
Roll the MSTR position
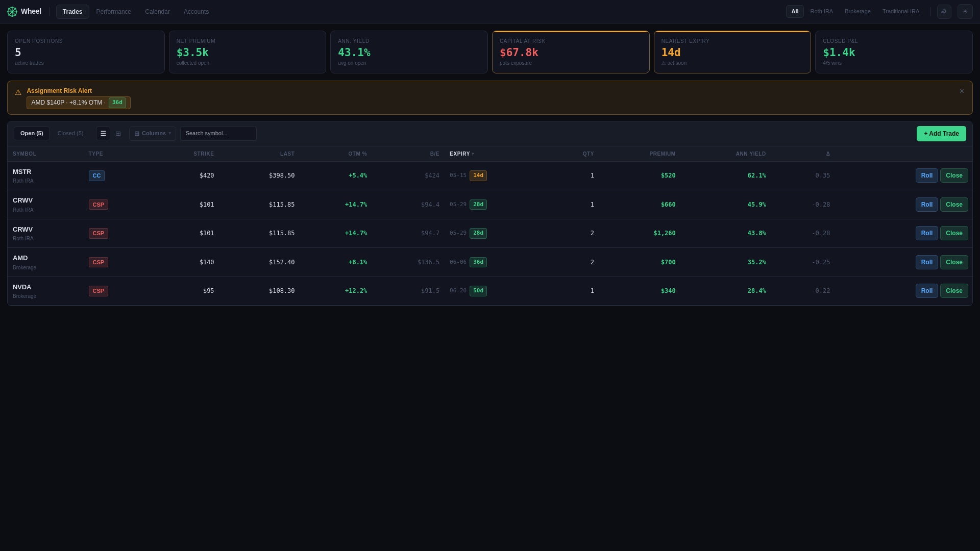coord(926,176)
